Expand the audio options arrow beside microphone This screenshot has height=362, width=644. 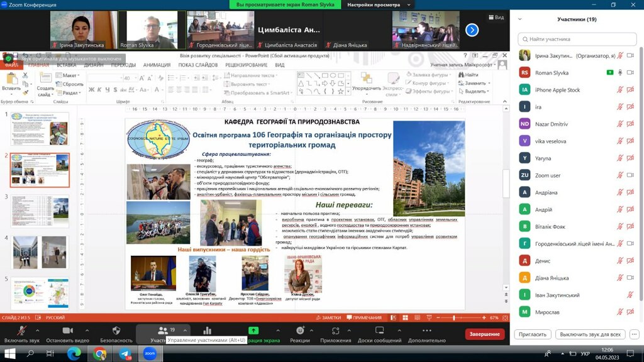37,331
